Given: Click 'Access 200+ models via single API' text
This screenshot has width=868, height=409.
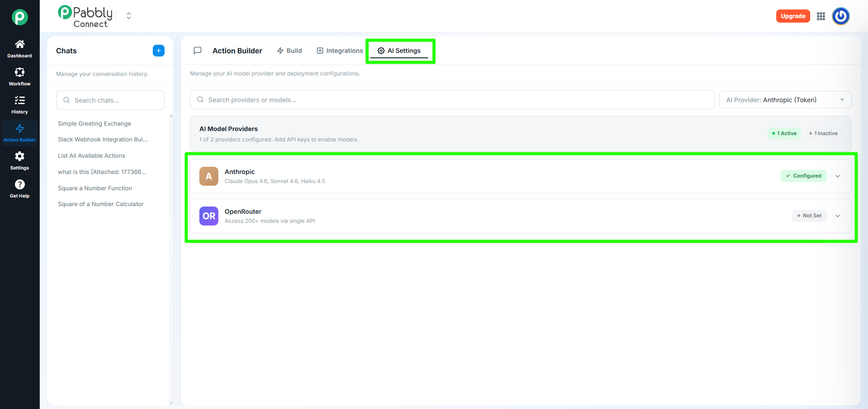Looking at the screenshot, I should pos(270,221).
